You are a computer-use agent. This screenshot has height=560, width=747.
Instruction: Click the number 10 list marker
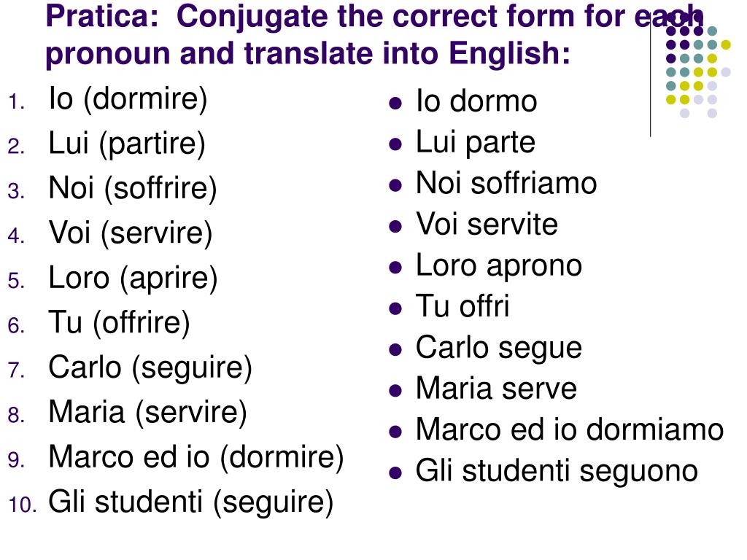click(x=23, y=505)
